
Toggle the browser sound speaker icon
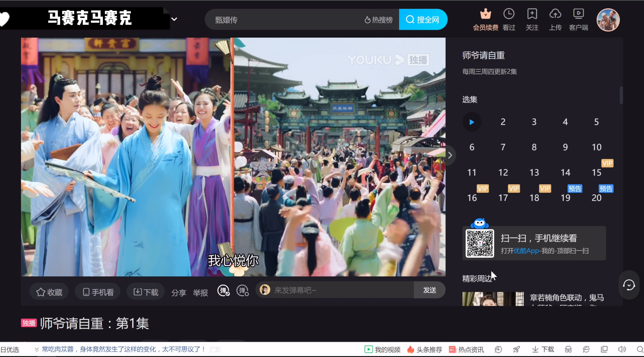(x=622, y=349)
